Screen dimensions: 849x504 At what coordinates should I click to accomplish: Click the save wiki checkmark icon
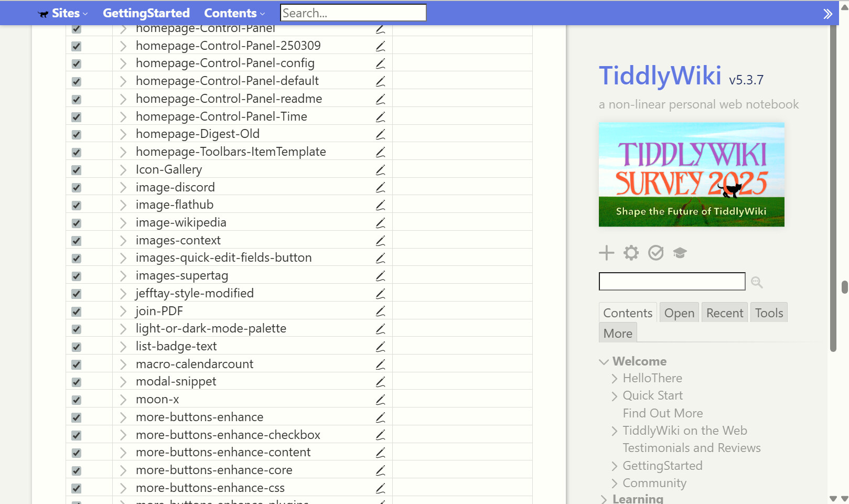(x=655, y=253)
